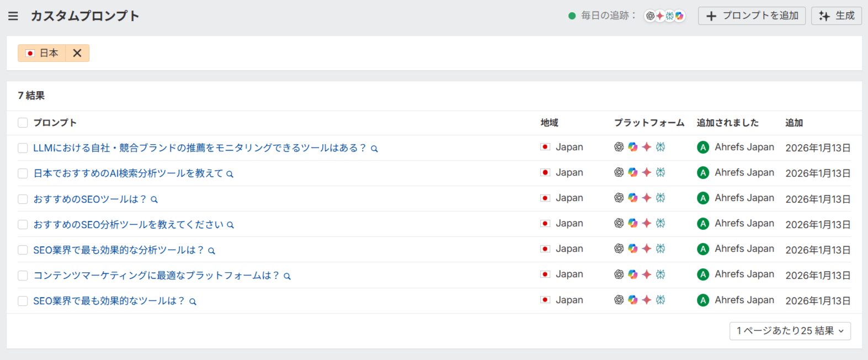Image resolution: width=868 pixels, height=360 pixels.
Task: Open the SEO業界で最も効果的なツールは？ link
Action: point(109,301)
